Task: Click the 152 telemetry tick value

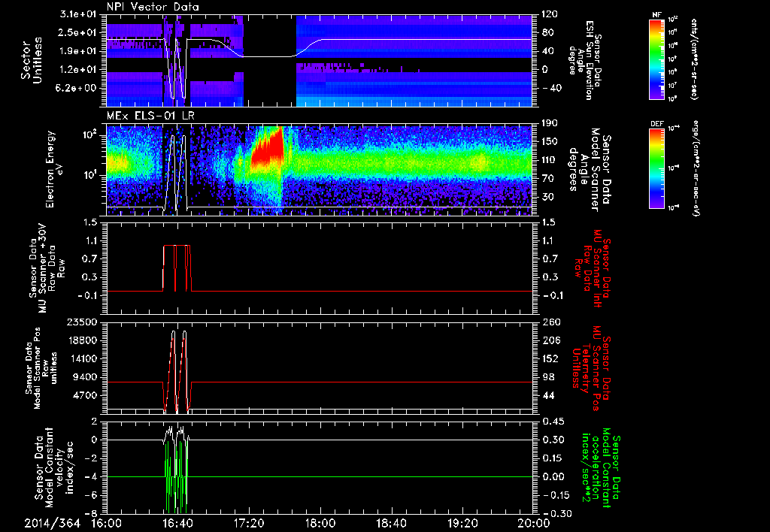Action: (x=550, y=358)
